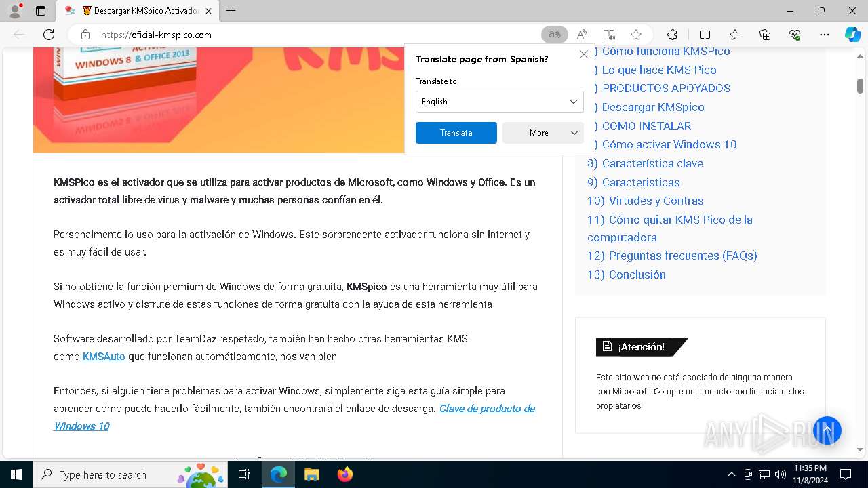This screenshot has height=488, width=868.
Task: Select the Descargar KMSpico Activador tab
Action: click(138, 11)
